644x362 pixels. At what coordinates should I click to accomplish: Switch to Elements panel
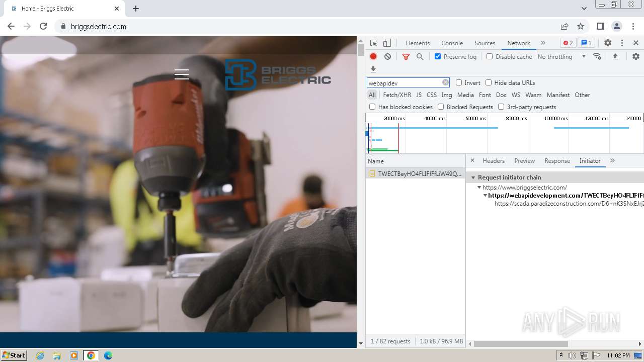click(418, 43)
